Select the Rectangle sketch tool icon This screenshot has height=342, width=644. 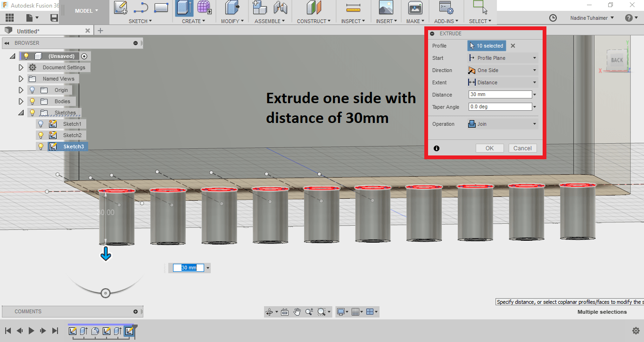click(x=161, y=8)
